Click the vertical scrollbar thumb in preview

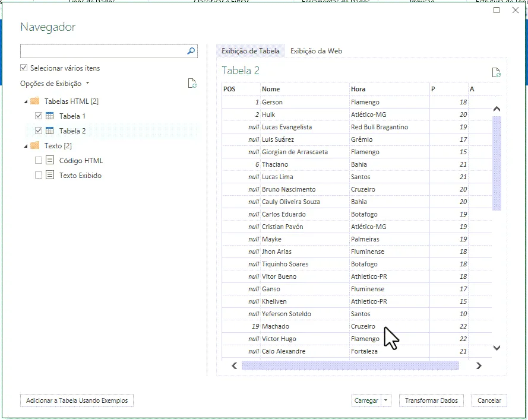pyautogui.click(x=497, y=163)
